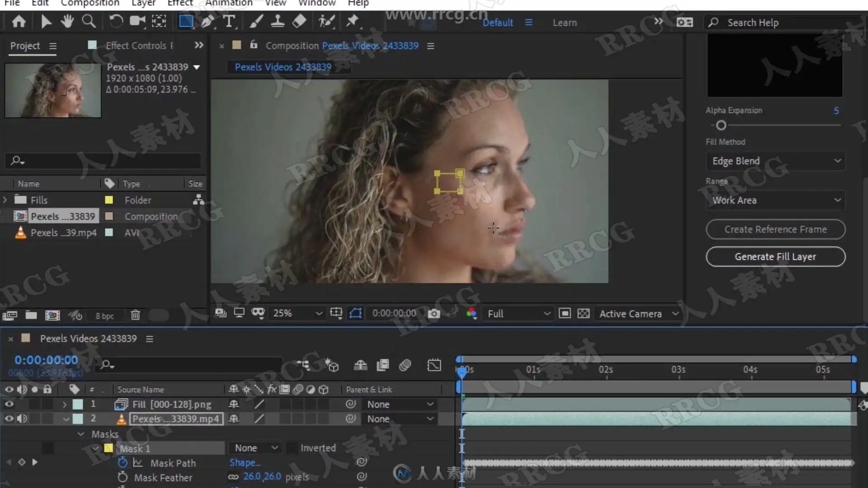The width and height of the screenshot is (868, 488).
Task: Switch to the Effect Controls tab
Action: pyautogui.click(x=138, y=46)
